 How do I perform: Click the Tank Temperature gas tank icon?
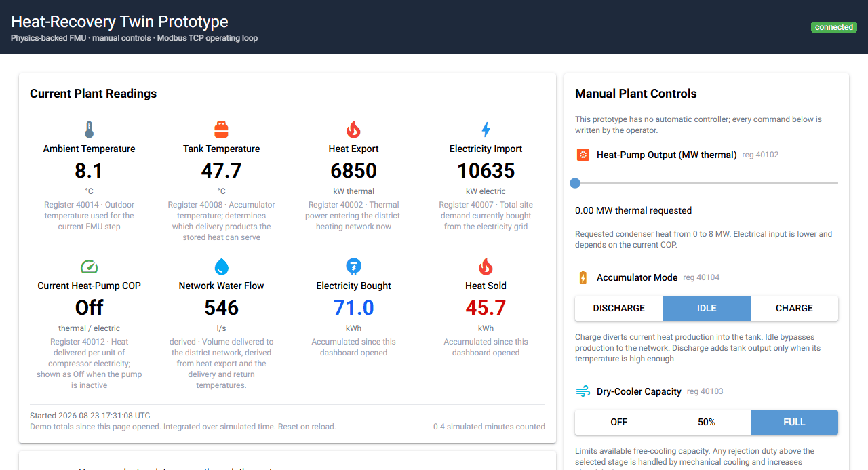point(221,130)
